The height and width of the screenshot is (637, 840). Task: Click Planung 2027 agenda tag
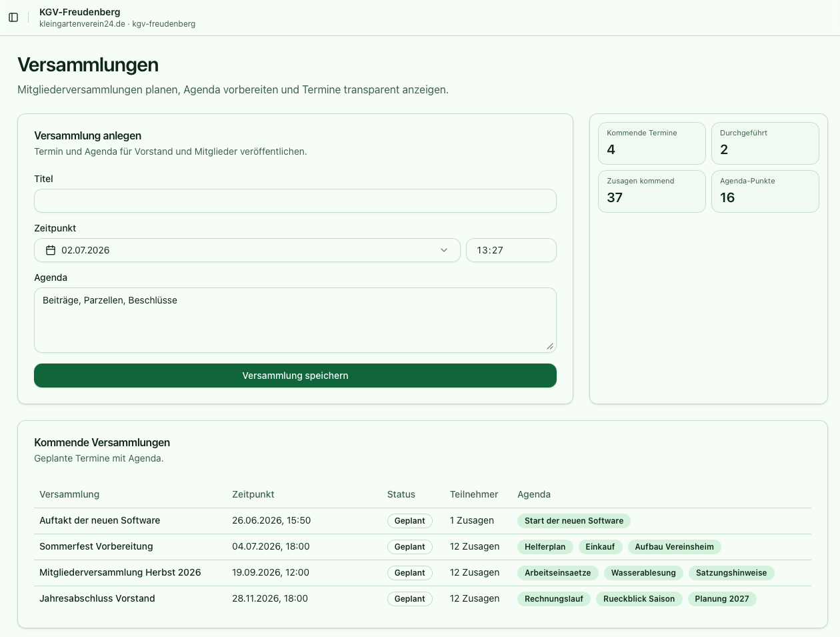point(722,599)
